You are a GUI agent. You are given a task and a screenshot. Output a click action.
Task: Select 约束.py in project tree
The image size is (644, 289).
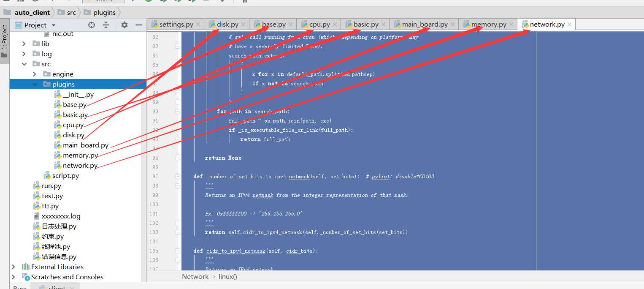[x=53, y=236]
